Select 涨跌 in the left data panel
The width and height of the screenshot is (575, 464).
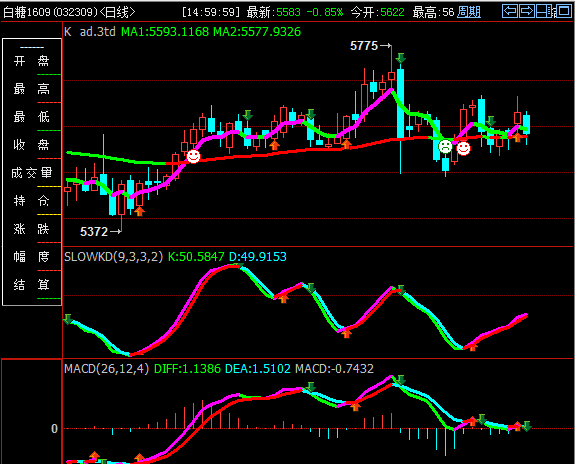[31, 229]
